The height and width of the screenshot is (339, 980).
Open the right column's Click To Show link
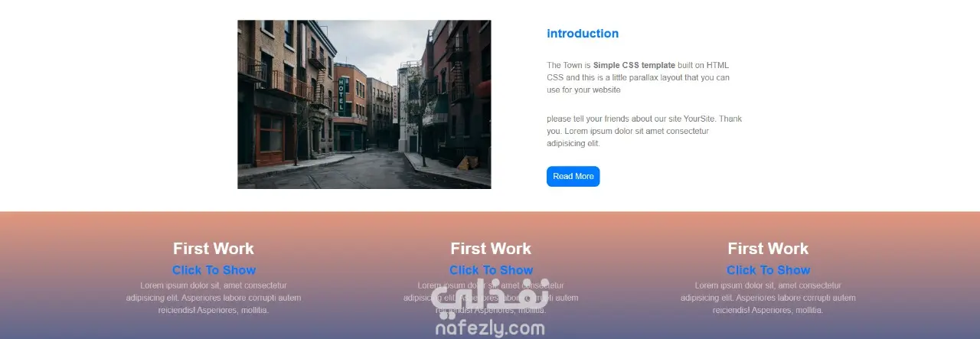click(x=768, y=270)
